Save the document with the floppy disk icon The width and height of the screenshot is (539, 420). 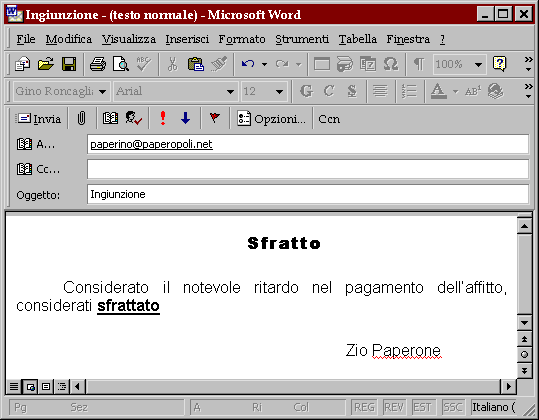69,64
